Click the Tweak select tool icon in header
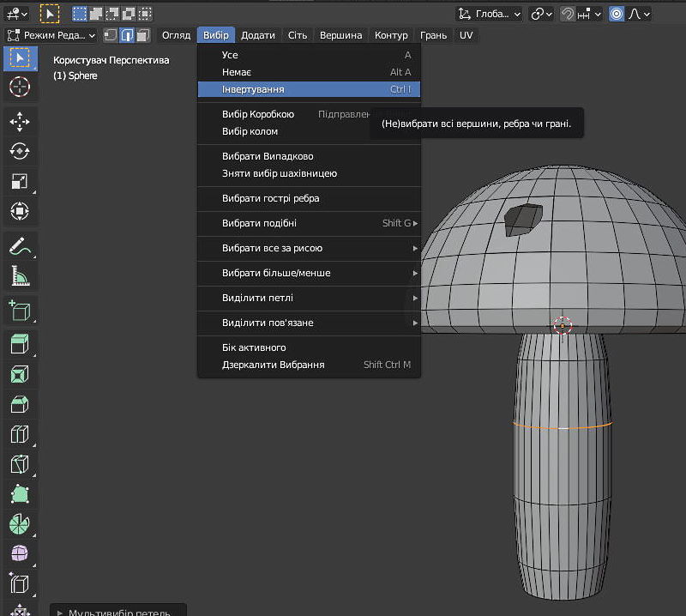This screenshot has width=686, height=616. [x=50, y=14]
